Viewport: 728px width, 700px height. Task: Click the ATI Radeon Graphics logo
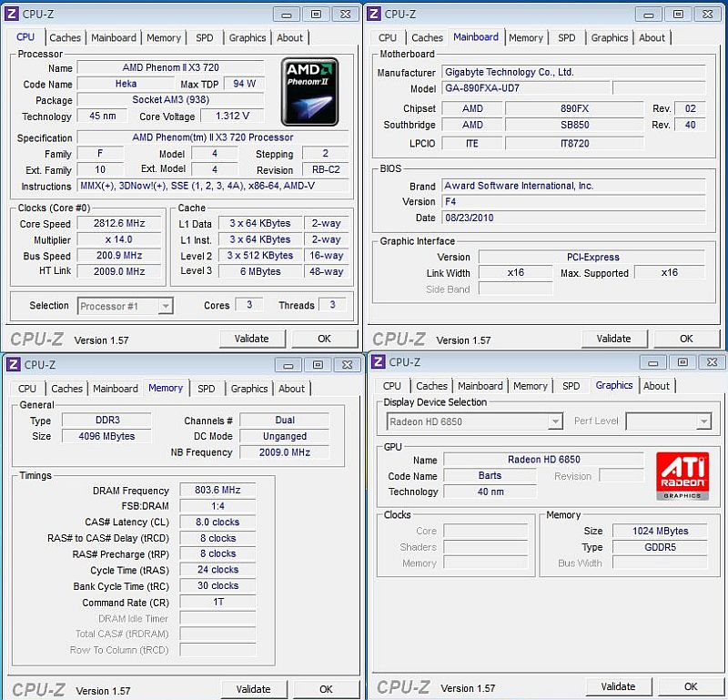click(x=682, y=476)
